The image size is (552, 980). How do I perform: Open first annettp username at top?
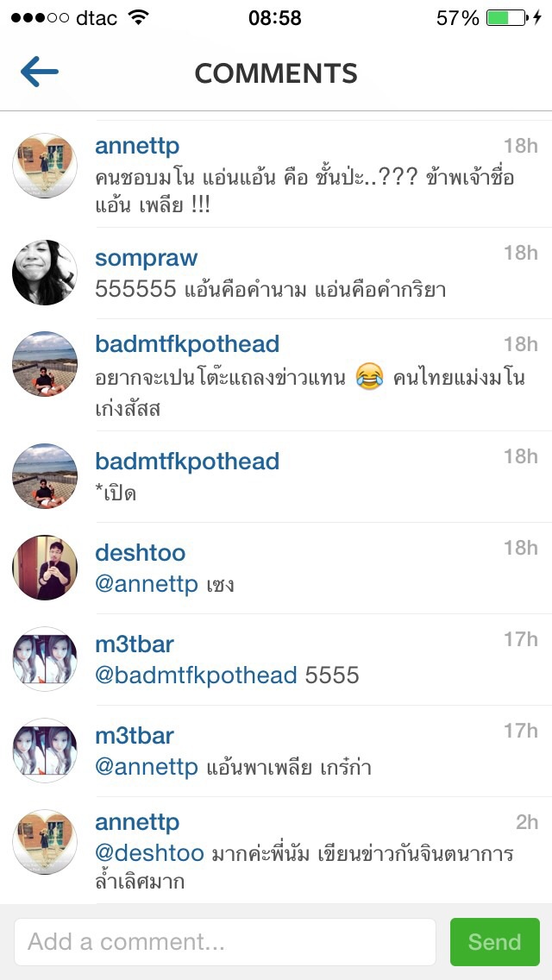point(137,147)
